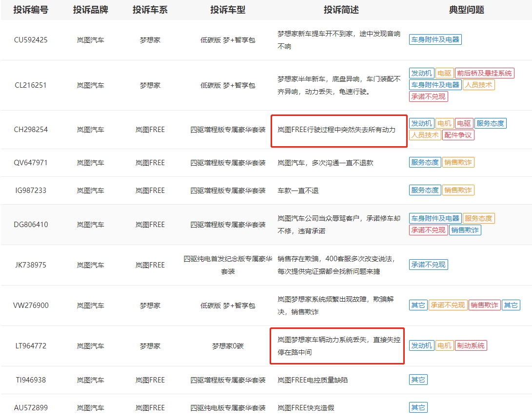Viewport: 532px width, 420px height.
Task: Open complaint number TI946938
Action: (31, 380)
